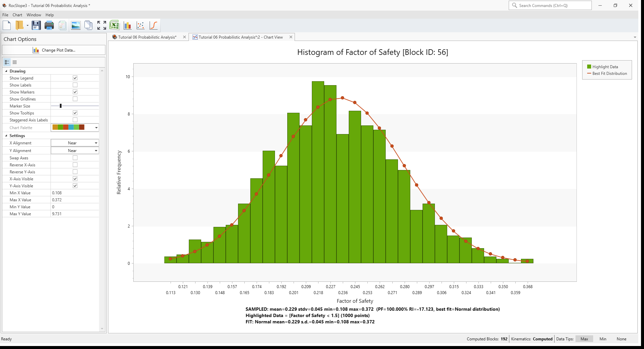This screenshot has height=349, width=644.
Task: Open the recent files arrow beside the folder icon
Action: point(28,26)
